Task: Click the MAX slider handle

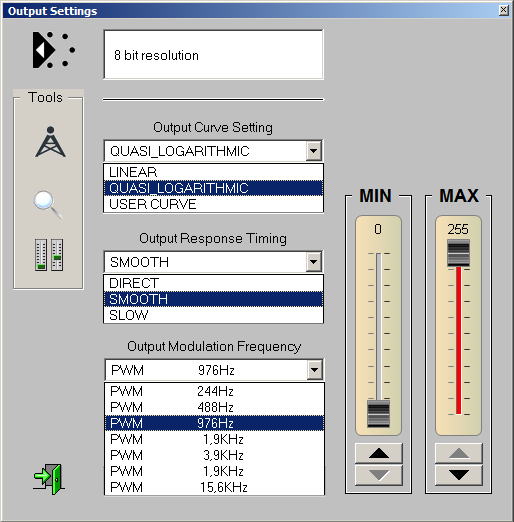Action: 459,253
